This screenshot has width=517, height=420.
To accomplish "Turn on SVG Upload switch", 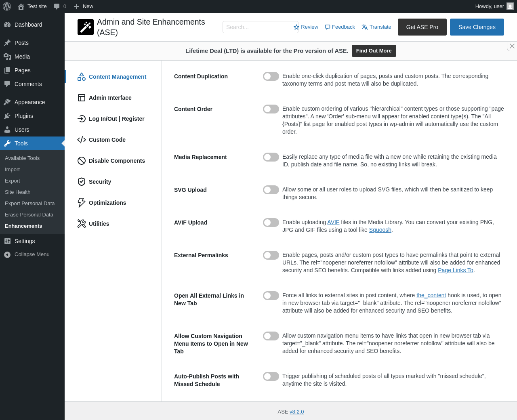I will tap(271, 190).
